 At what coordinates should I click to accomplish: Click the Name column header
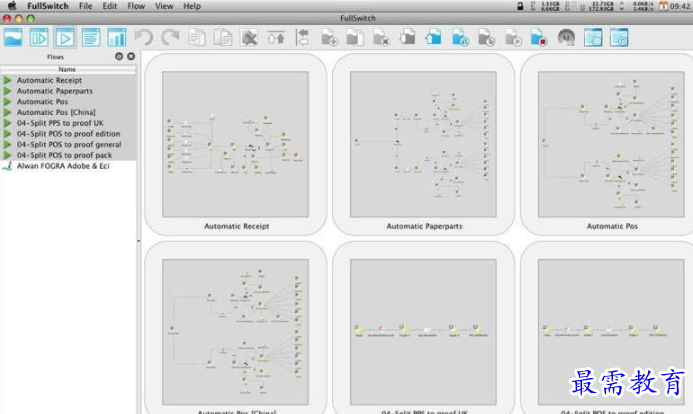[68, 69]
